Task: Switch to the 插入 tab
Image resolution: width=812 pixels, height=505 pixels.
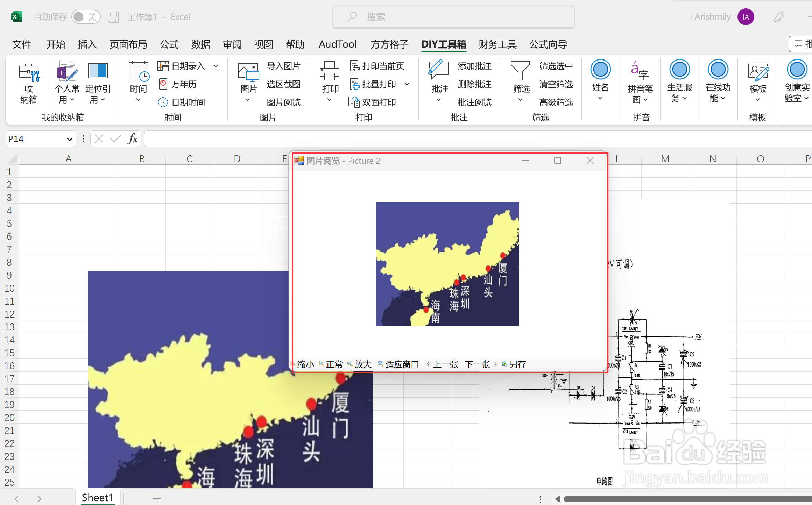Action: click(x=87, y=44)
